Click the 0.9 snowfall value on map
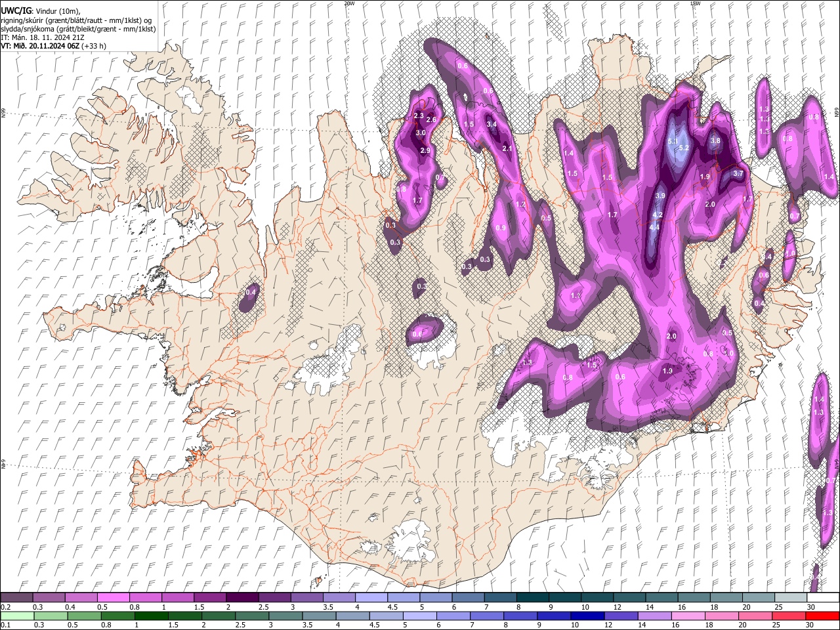 tap(501, 228)
